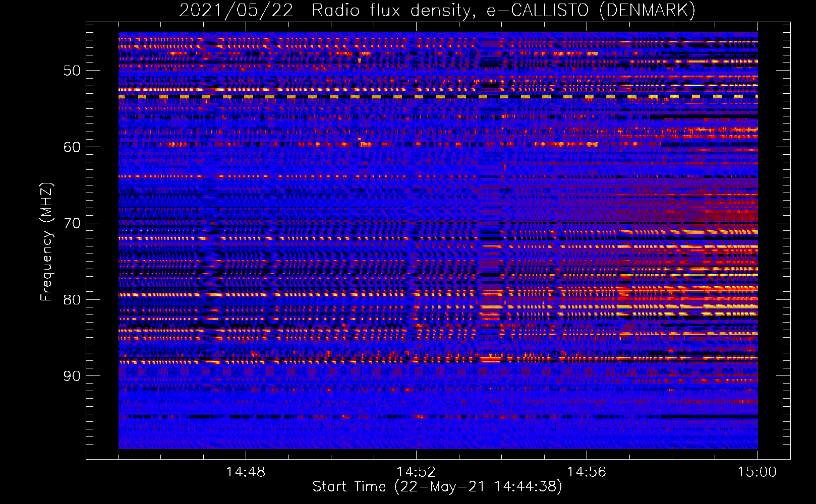Click the 80 frequency tick label
This screenshot has width=816, height=504.
[x=72, y=300]
